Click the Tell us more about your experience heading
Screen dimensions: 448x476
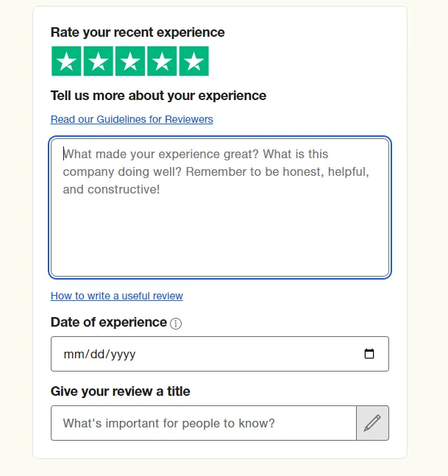click(158, 96)
